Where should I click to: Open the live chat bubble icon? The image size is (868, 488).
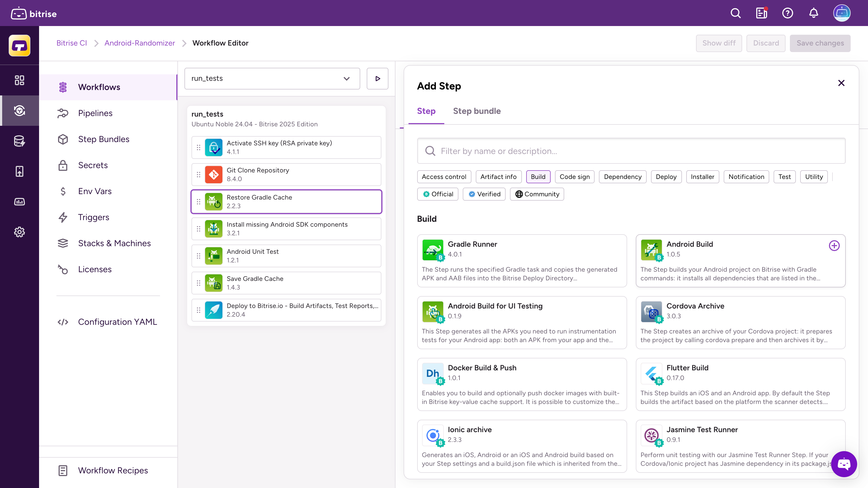point(844,464)
